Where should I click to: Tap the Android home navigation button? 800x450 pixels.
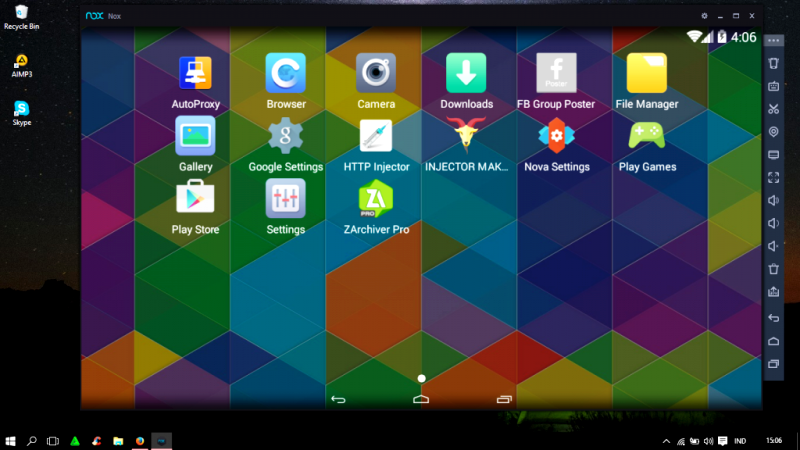421,399
